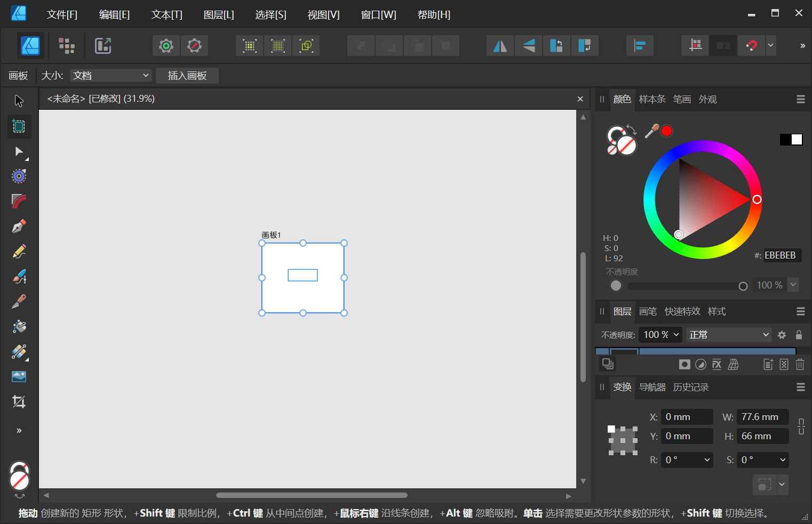Expand top toolbar overflow chevron
The height and width of the screenshot is (524, 812).
802,46
